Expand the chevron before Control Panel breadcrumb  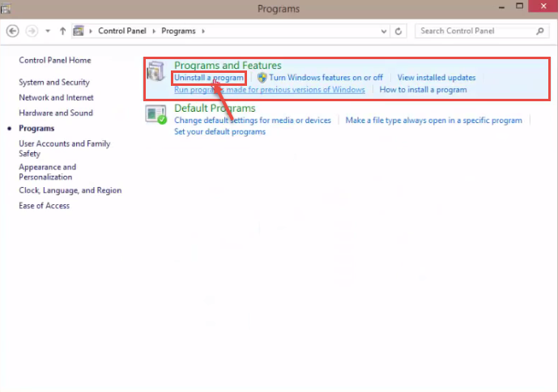91,31
